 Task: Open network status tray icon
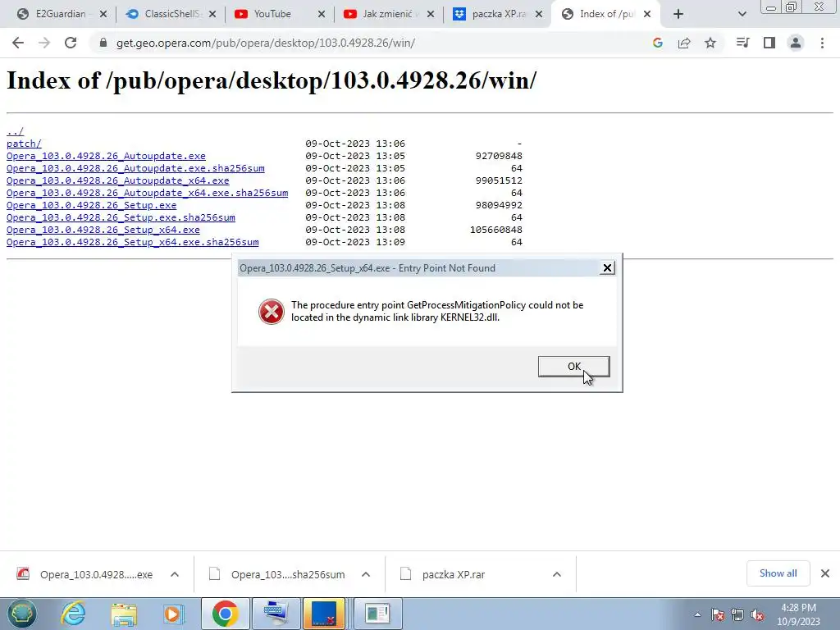pyautogui.click(x=737, y=614)
